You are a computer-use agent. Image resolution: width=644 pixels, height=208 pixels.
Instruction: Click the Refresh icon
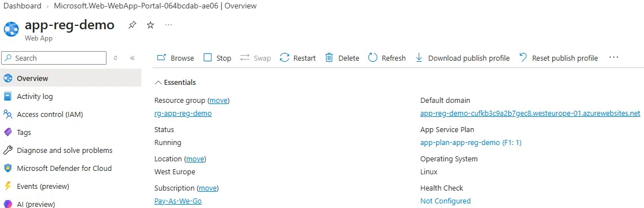coord(372,58)
